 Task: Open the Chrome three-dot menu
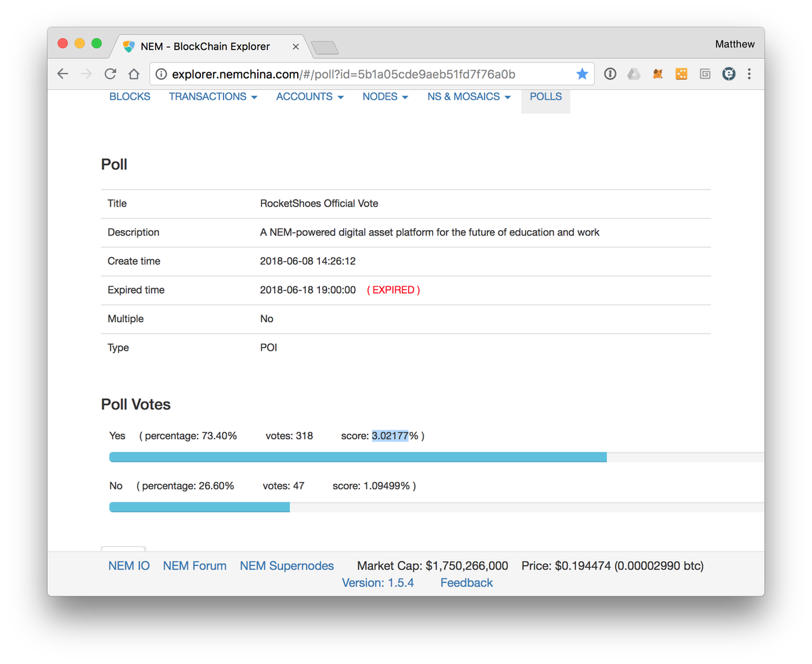tap(749, 74)
